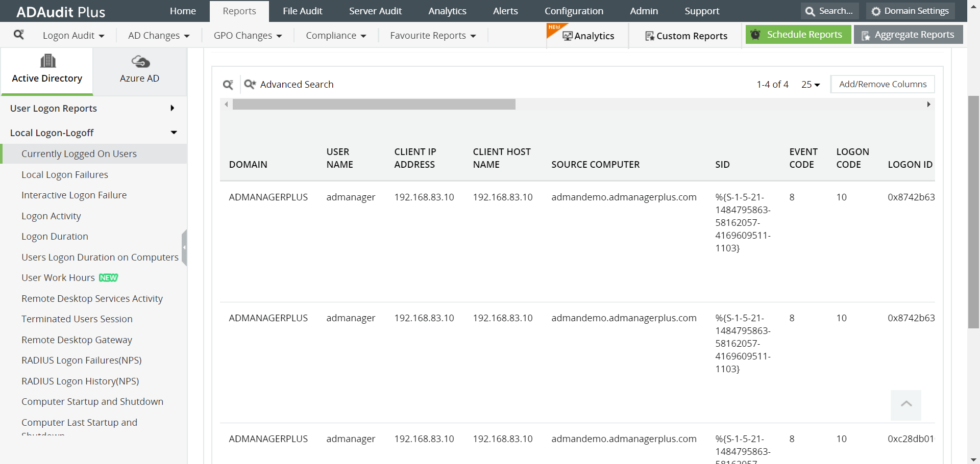Viewport: 980px width, 464px height.
Task: Click the table horizontal scrollbar thumb
Action: click(x=374, y=105)
